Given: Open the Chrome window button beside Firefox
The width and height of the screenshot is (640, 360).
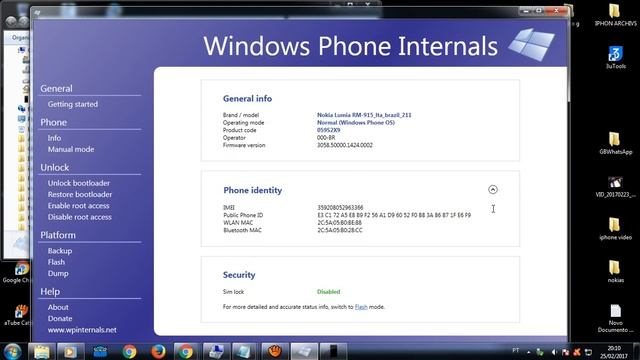Looking at the screenshot, I should click(185, 351).
